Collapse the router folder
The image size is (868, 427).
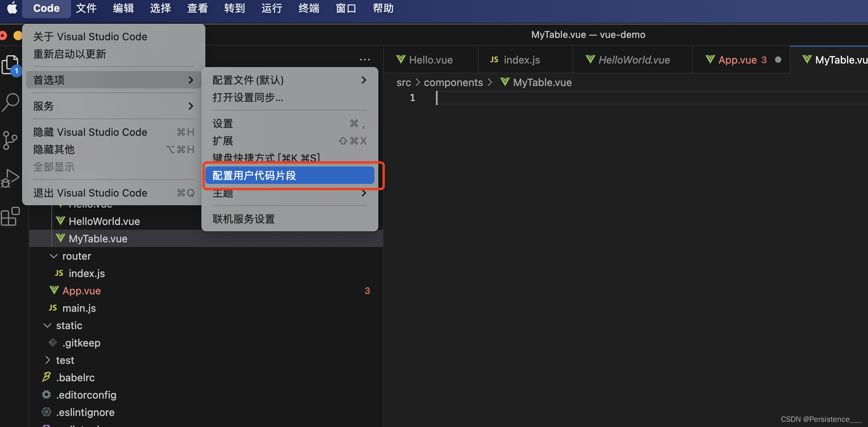(x=53, y=256)
